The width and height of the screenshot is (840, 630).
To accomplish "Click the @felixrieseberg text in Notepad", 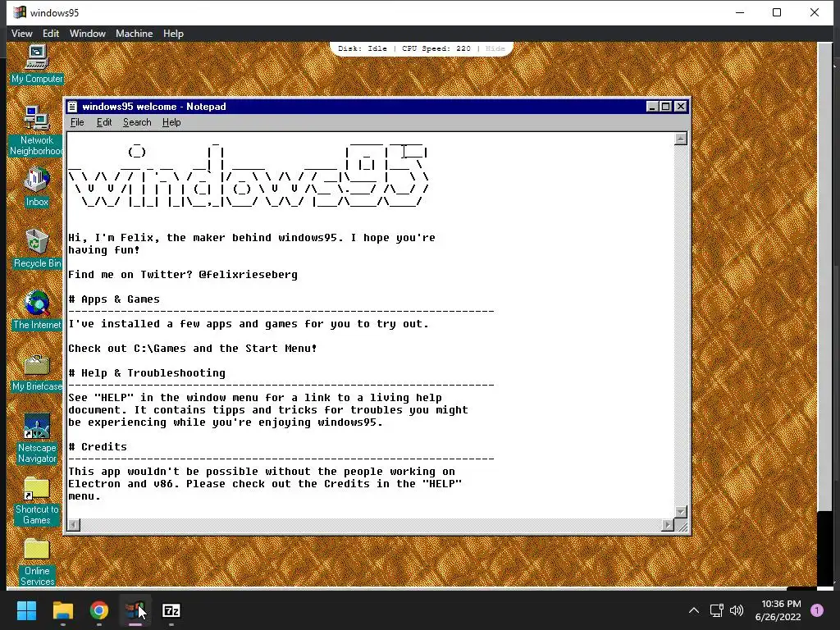I will tap(248, 274).
